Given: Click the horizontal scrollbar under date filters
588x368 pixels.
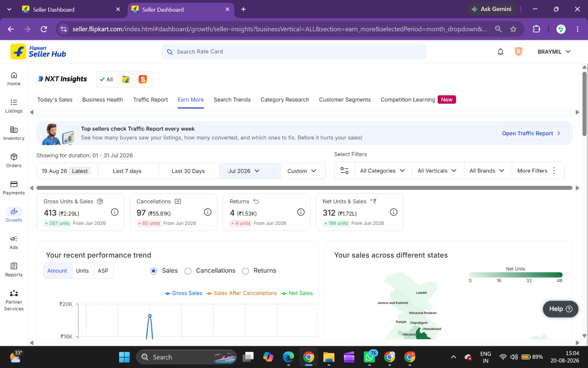Looking at the screenshot, I should (x=304, y=188).
